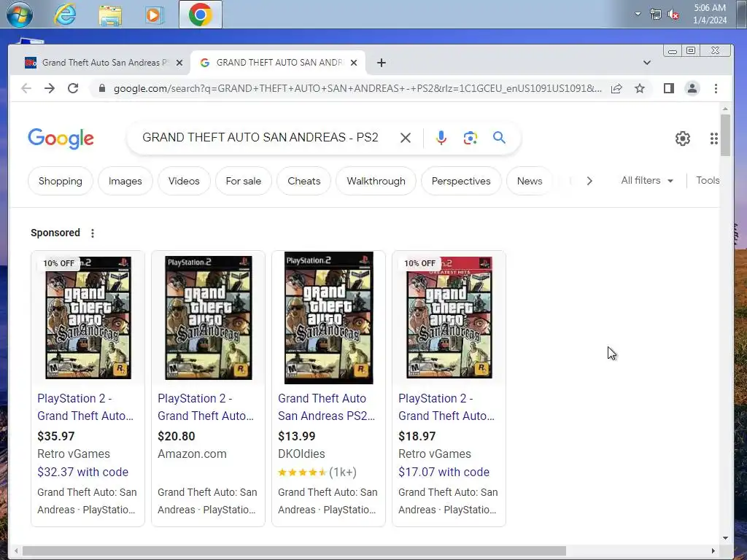747x560 pixels.
Task: Clear the search query with X
Action: coord(406,138)
